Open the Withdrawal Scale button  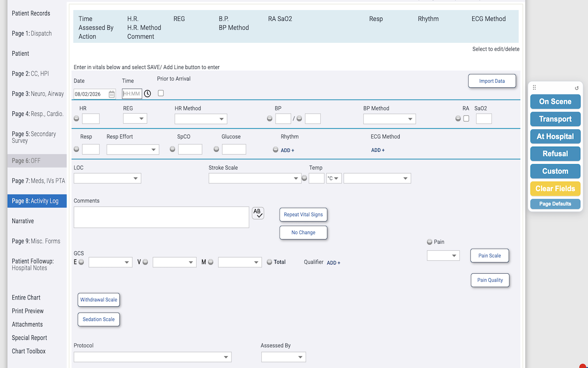99,299
